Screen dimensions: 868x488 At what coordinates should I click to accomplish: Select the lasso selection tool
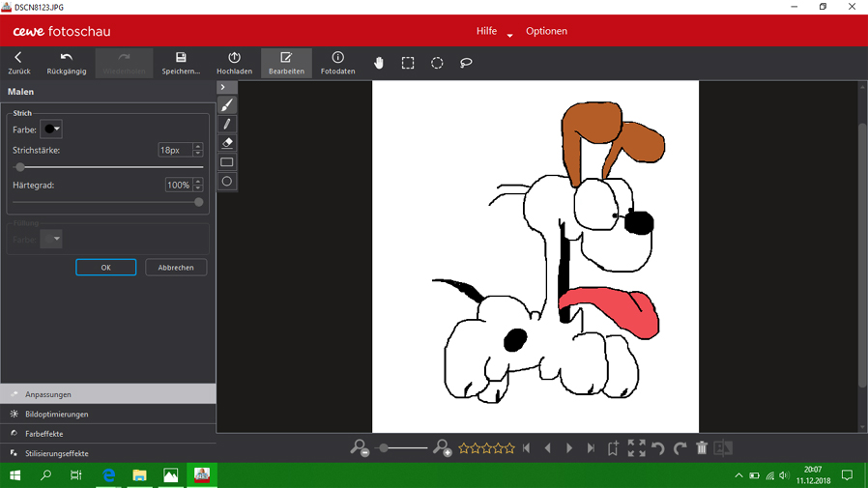466,63
